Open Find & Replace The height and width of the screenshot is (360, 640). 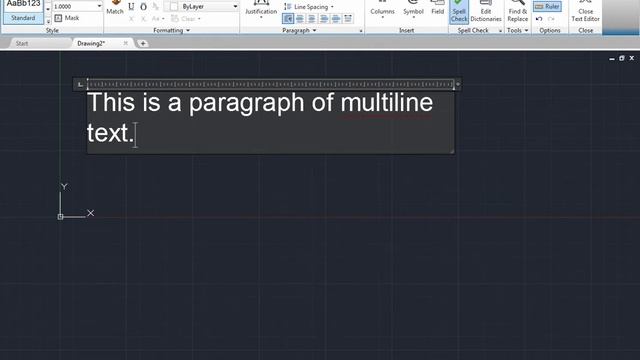point(518,11)
